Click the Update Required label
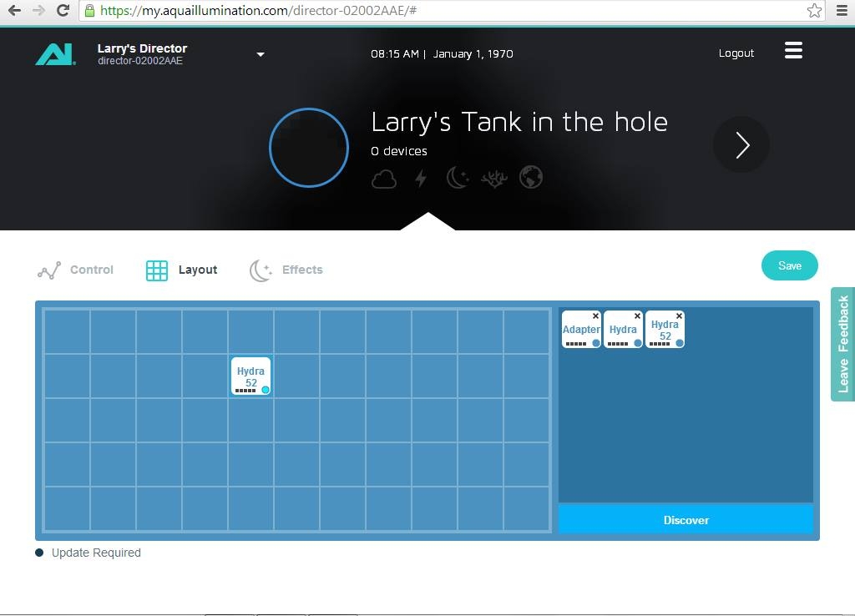 96,553
